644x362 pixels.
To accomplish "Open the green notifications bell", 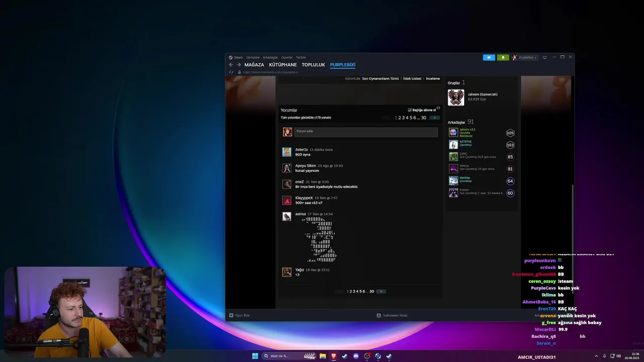I will pyautogui.click(x=503, y=57).
